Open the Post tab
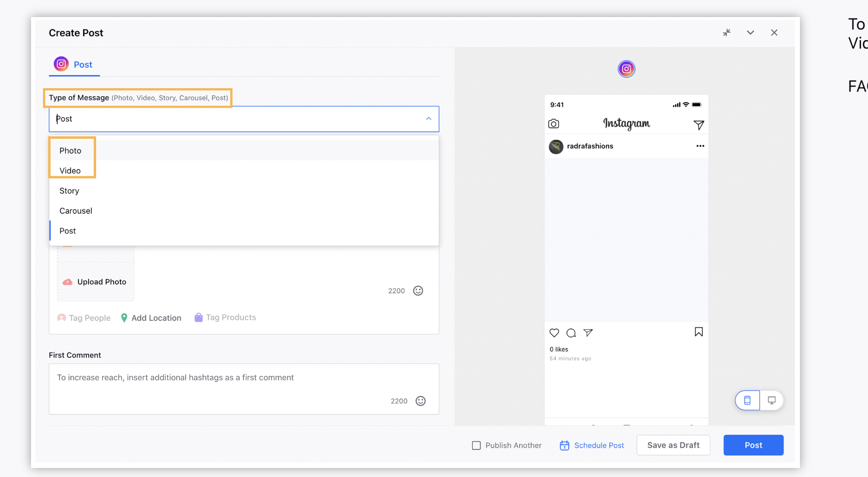Image resolution: width=868 pixels, height=477 pixels. (75, 65)
